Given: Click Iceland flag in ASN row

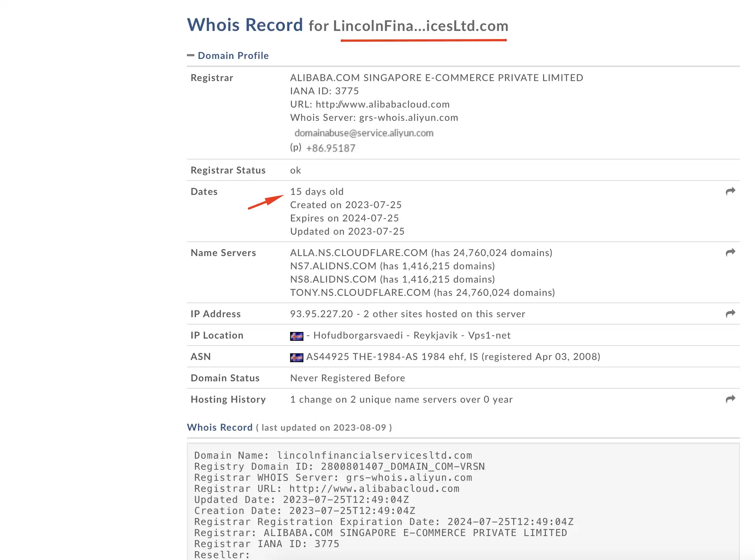Looking at the screenshot, I should point(296,357).
